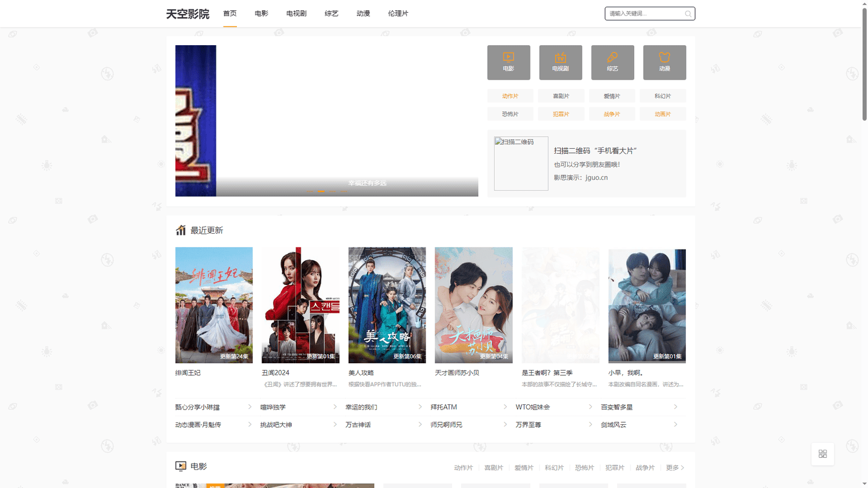
Task: Filter 电影 section by 科幻片 tab
Action: pyautogui.click(x=554, y=468)
